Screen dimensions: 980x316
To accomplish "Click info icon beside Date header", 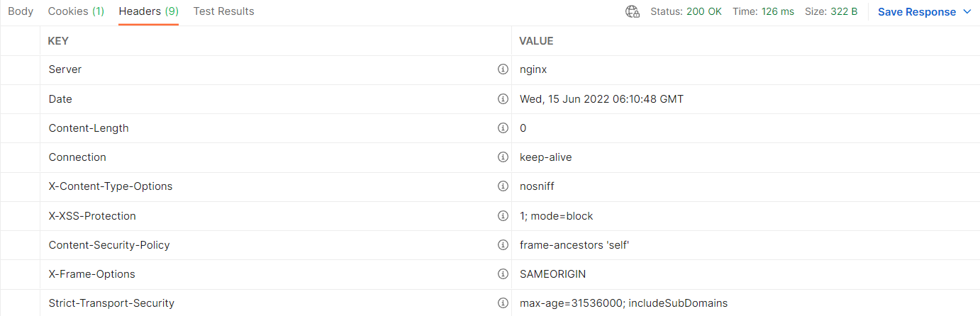I will coord(503,99).
